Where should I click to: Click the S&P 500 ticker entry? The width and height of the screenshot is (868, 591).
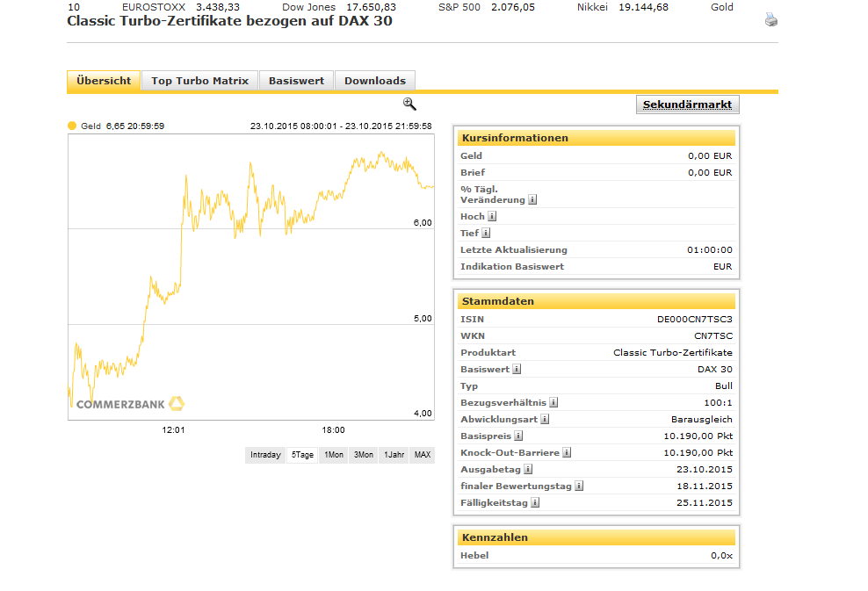coord(487,7)
